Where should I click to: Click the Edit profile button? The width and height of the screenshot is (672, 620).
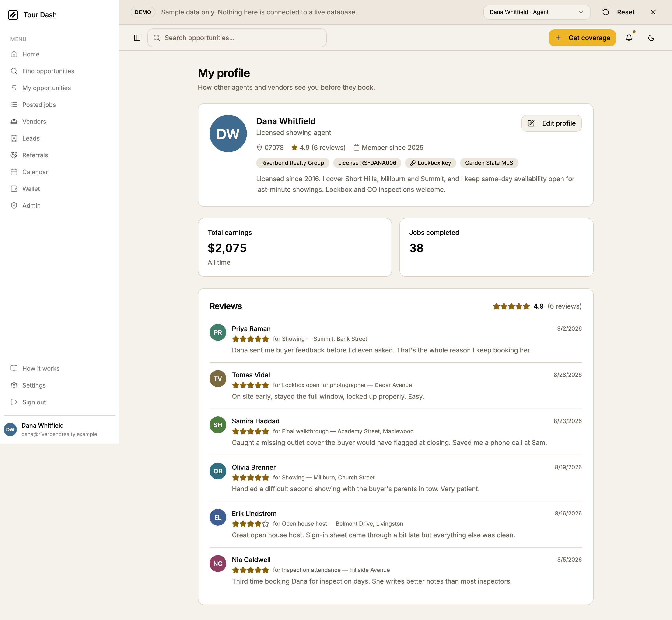click(551, 123)
